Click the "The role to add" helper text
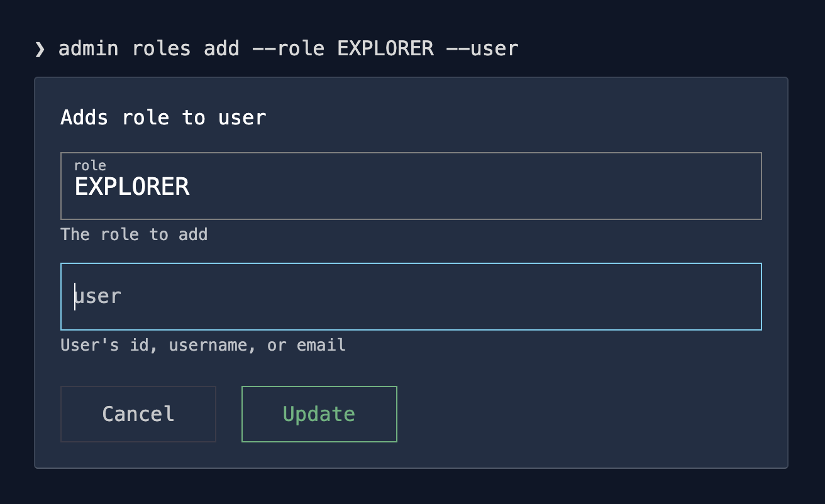This screenshot has width=825, height=504. 134,235
